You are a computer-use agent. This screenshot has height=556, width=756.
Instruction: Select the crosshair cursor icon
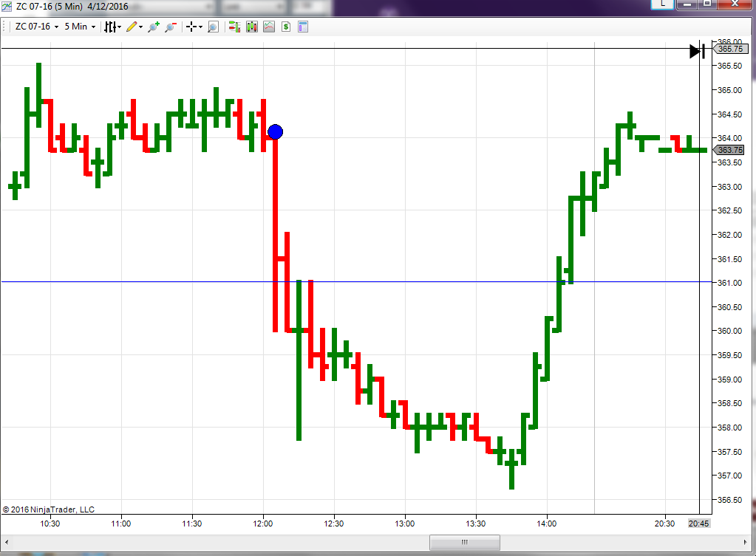[x=191, y=27]
